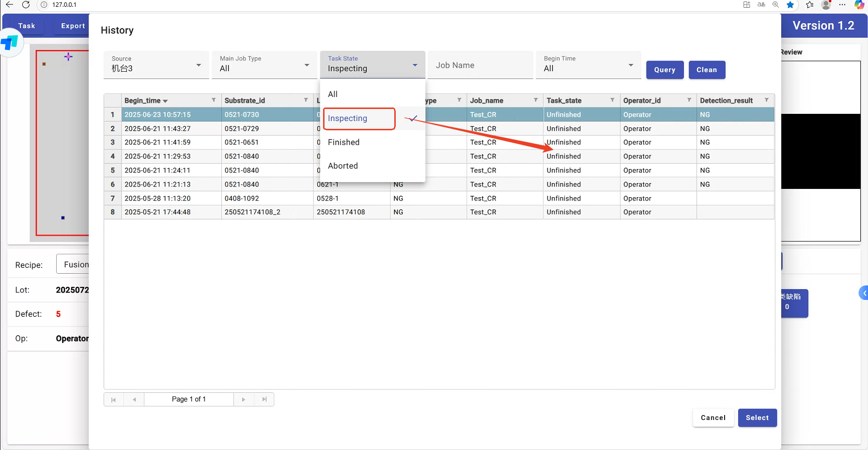Click filter icon in Operator_id column
868x450 pixels.
pyautogui.click(x=689, y=100)
